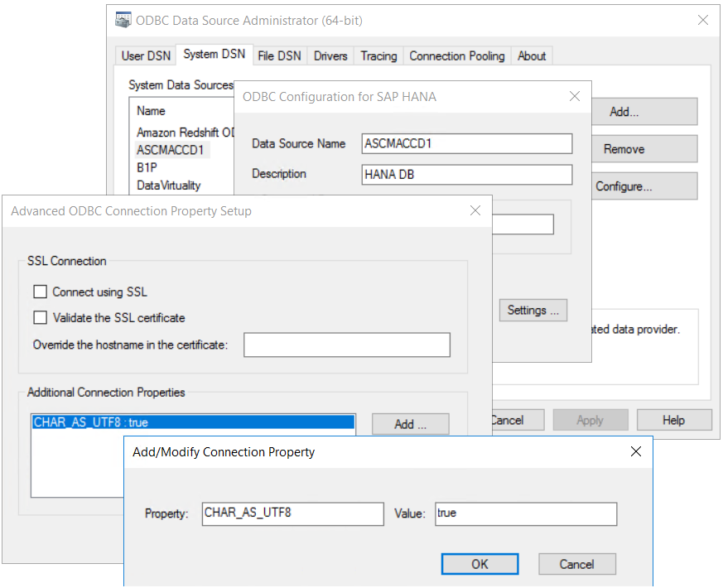Viewport: 723px width, 588px height.
Task: Click Cancel in ODBC Administrator window
Action: point(518,420)
